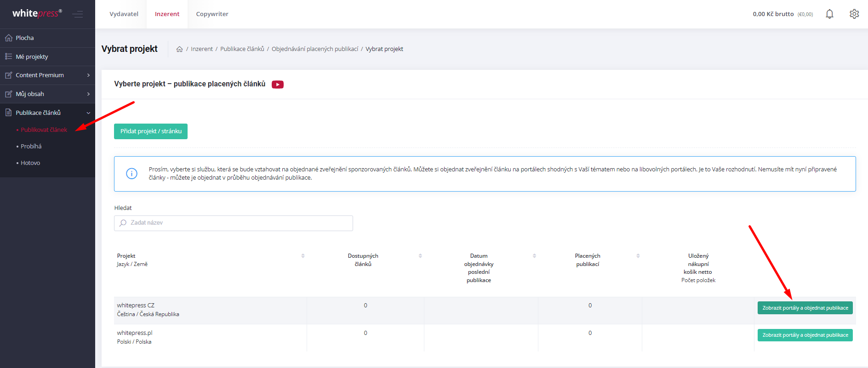
Task: Click Uložený nákupní košík netto header
Action: [698, 264]
